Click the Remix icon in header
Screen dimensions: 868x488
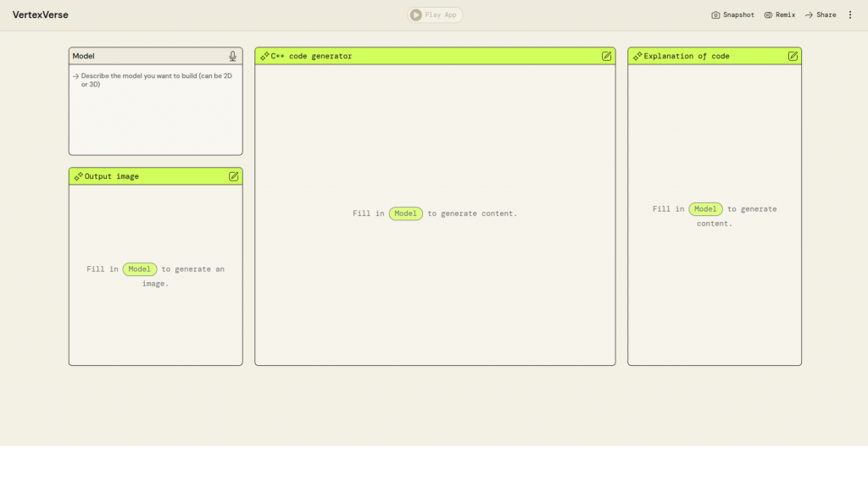tap(768, 15)
